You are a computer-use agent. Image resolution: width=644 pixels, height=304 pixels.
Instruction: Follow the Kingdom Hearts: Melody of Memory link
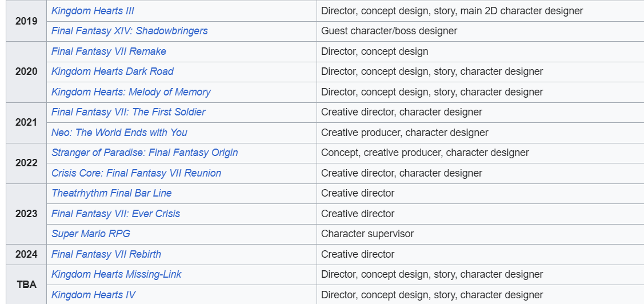[131, 92]
